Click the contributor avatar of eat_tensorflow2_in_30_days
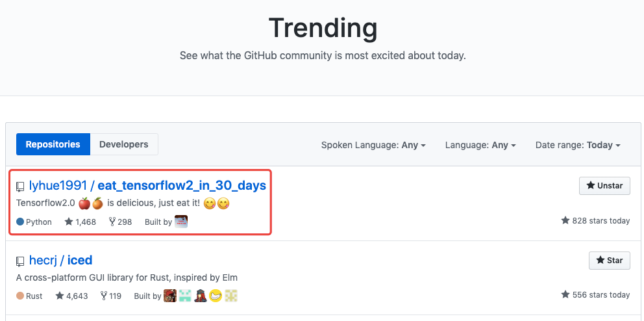Screen dimensions: 644x321 (x=181, y=222)
